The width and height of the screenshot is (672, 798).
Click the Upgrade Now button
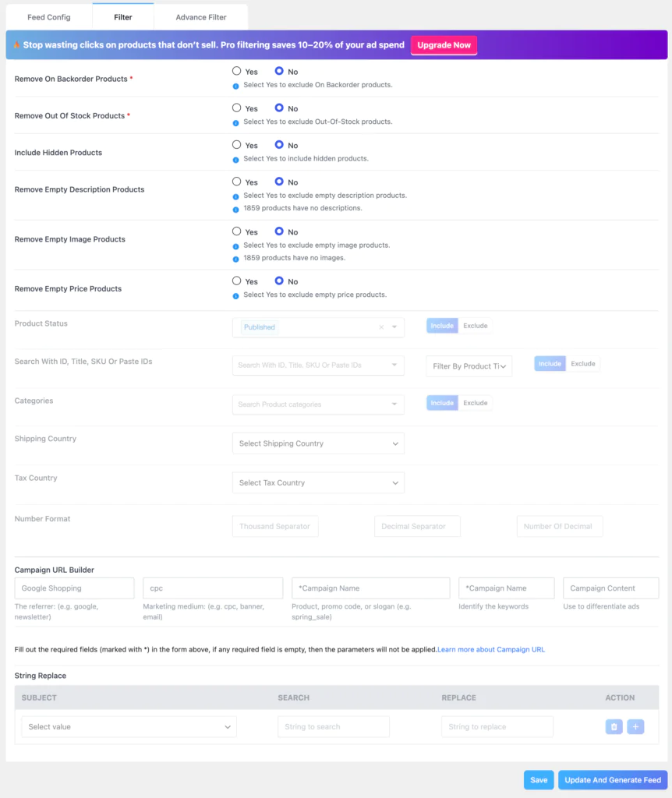tap(444, 44)
